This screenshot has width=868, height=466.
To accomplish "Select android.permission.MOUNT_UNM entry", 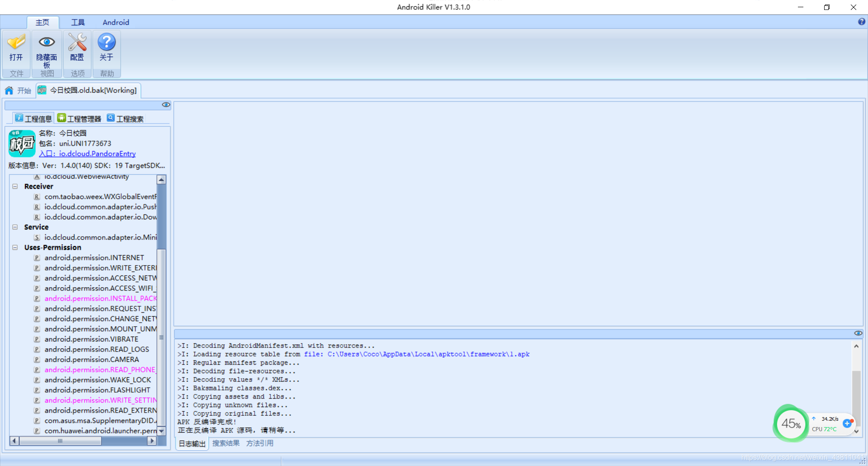I will point(101,329).
